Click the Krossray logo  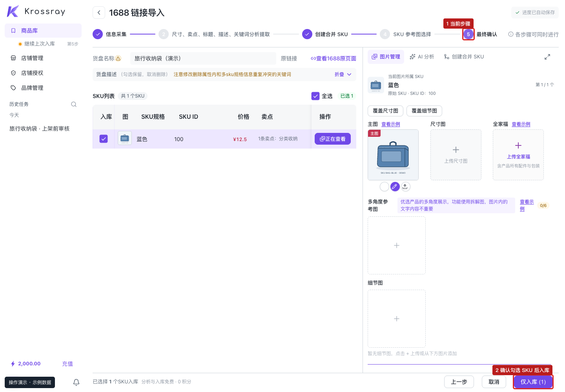[36, 11]
